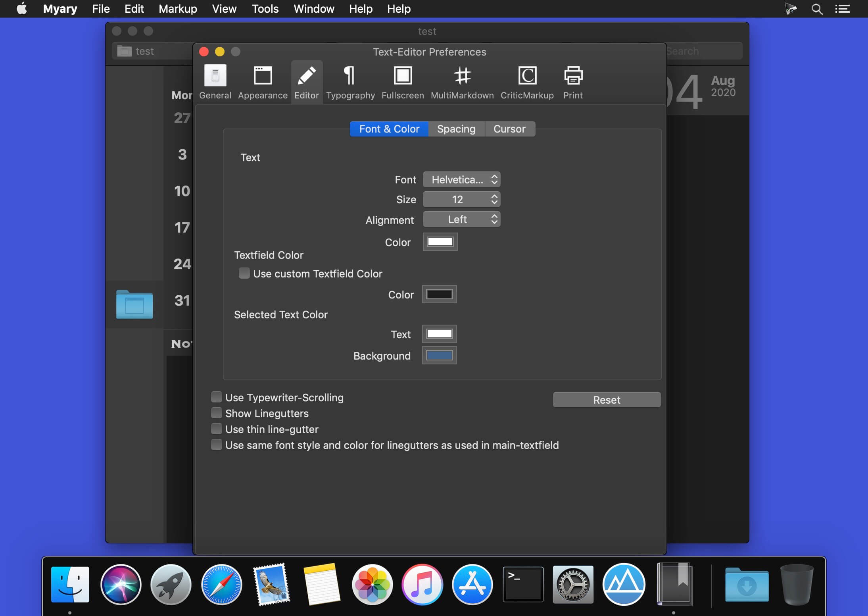Select day 24 in the test window calendar

tap(182, 264)
